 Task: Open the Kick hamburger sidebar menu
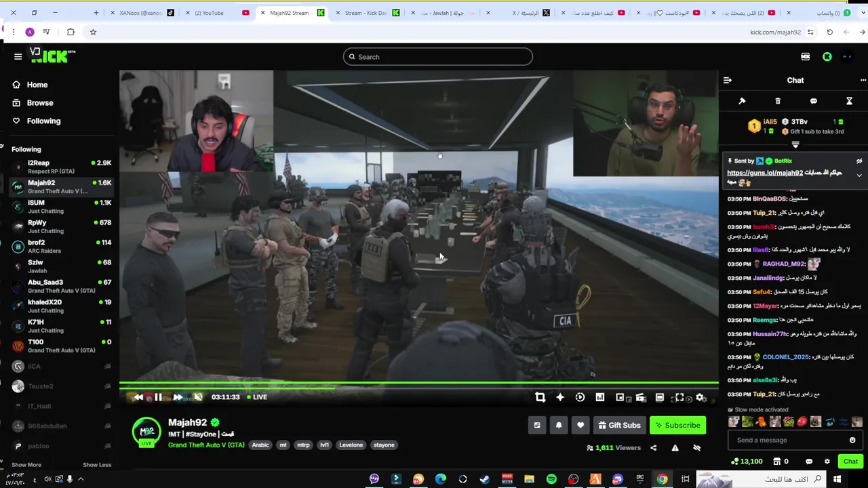18,57
